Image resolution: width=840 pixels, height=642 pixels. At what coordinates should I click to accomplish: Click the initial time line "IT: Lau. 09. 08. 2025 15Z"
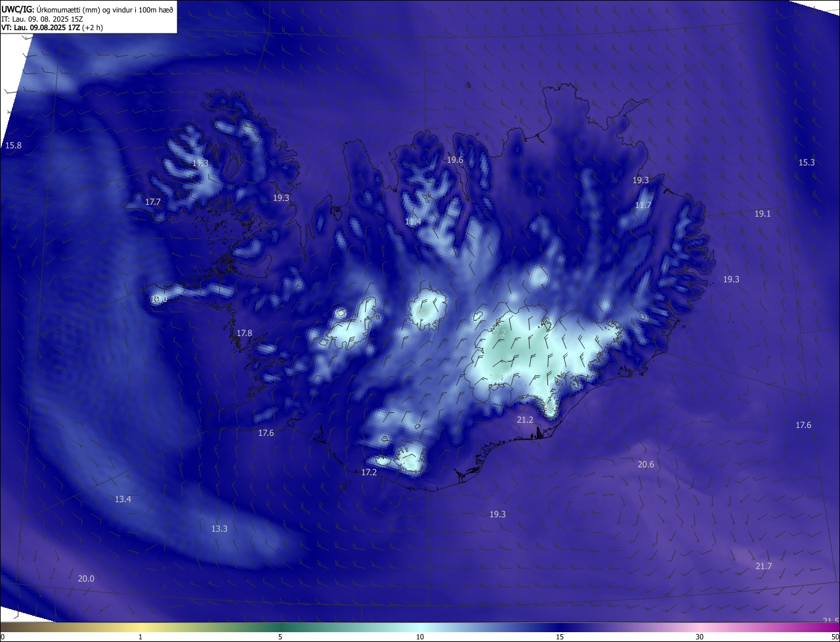(42, 19)
